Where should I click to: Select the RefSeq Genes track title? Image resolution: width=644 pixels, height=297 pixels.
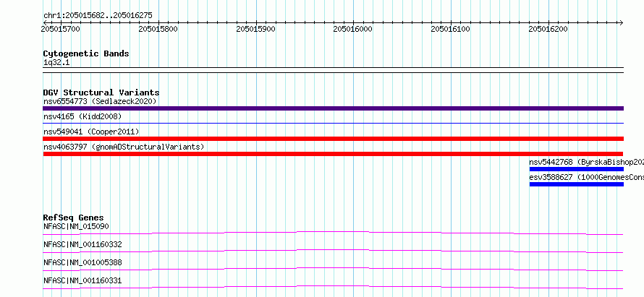click(74, 218)
